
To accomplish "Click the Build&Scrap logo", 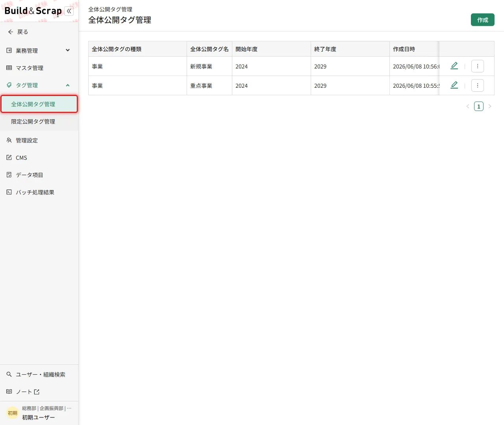I will coord(33,11).
